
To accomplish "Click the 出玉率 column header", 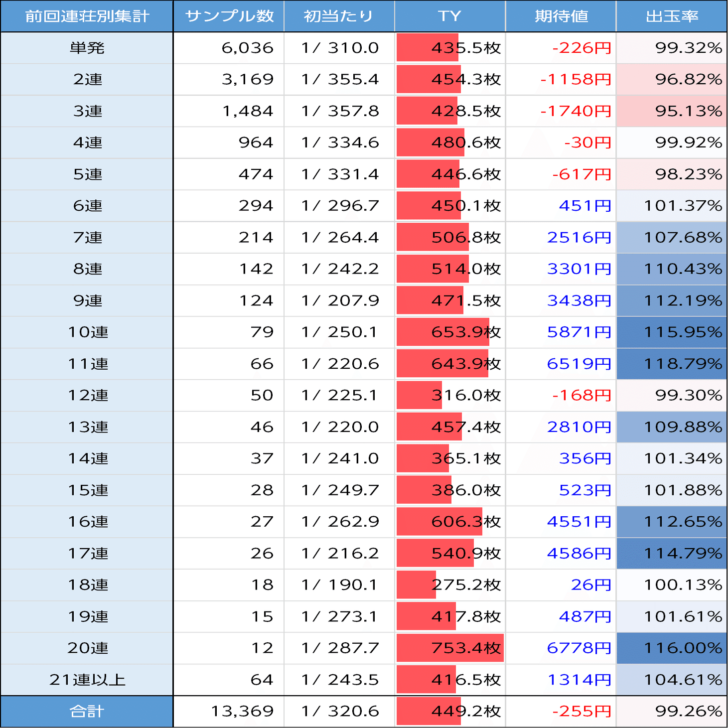I will (672, 16).
